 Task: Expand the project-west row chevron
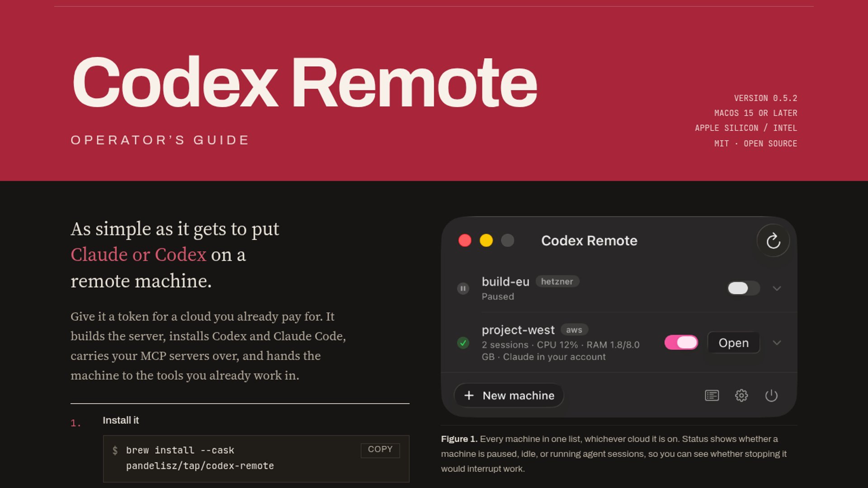click(777, 343)
